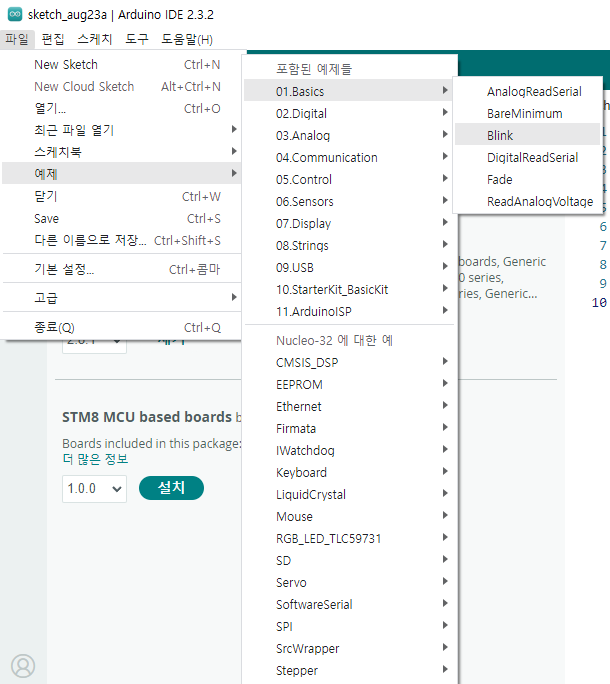
Task: Open the LiquidCrystal library examples
Action: (x=349, y=494)
